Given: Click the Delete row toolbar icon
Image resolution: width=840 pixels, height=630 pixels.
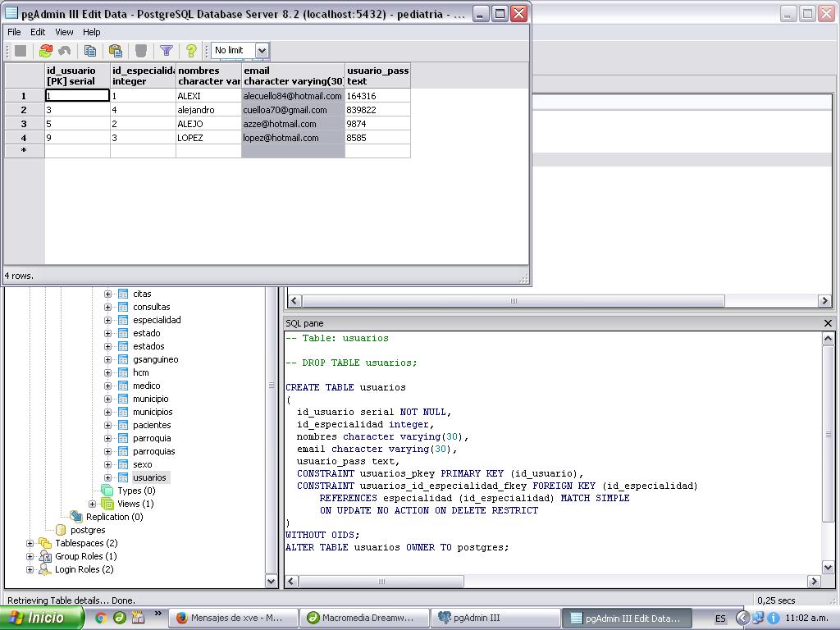Looking at the screenshot, I should tap(140, 51).
